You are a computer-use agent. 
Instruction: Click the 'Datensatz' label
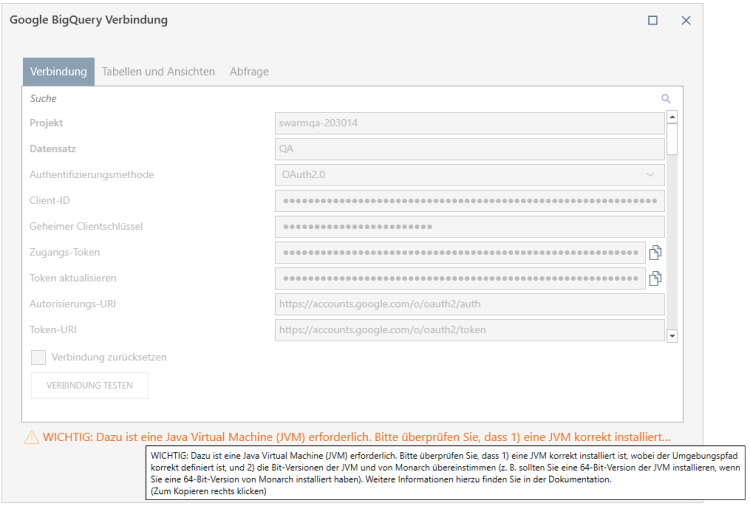tap(53, 149)
